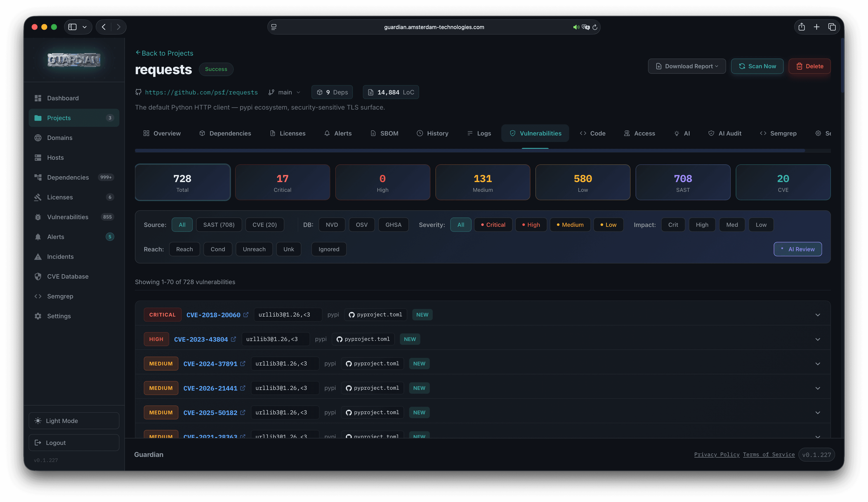Toggle the Unreach reachability filter
The width and height of the screenshot is (868, 502).
(x=254, y=249)
